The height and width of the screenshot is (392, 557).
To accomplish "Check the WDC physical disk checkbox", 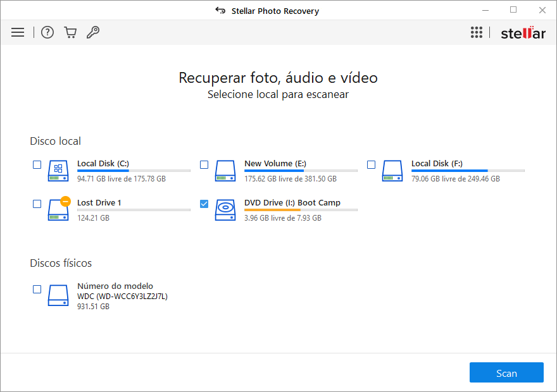I will [x=37, y=290].
